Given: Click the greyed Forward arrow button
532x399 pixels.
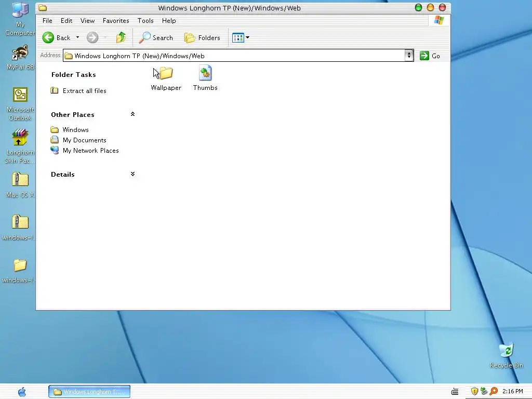Looking at the screenshot, I should pyautogui.click(x=92, y=37).
